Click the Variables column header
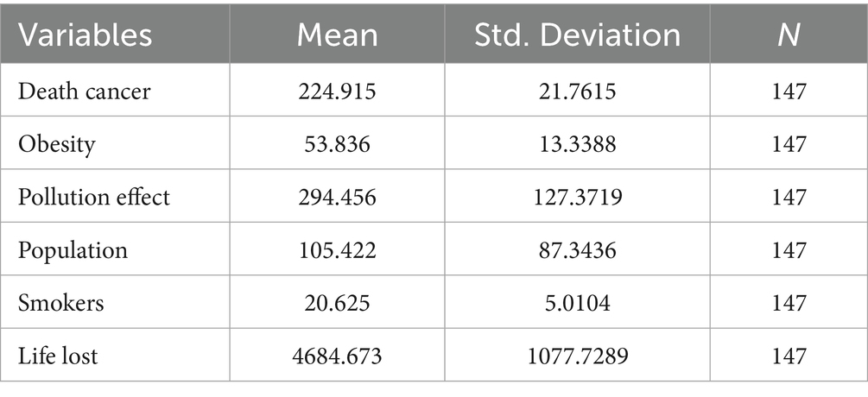Viewport: 868px width, 397px height. (x=86, y=35)
